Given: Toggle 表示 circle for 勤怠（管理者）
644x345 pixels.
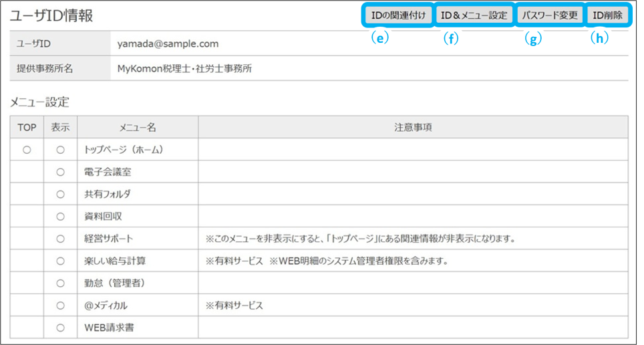Looking at the screenshot, I should [60, 283].
